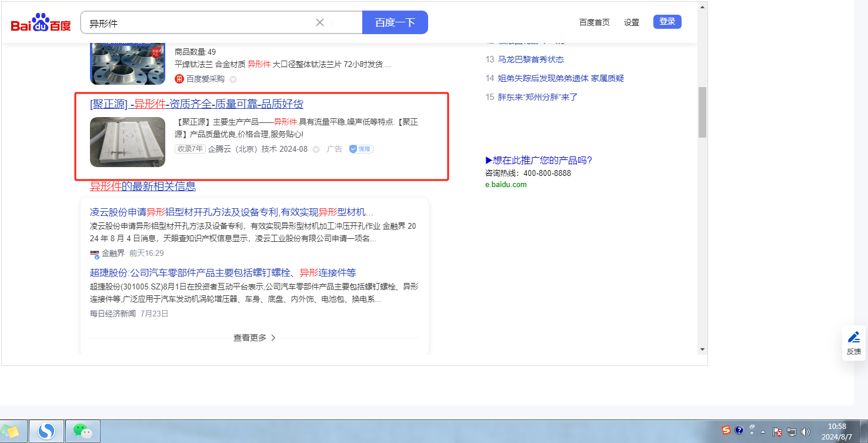Click the white plate product thumbnail

128,142
